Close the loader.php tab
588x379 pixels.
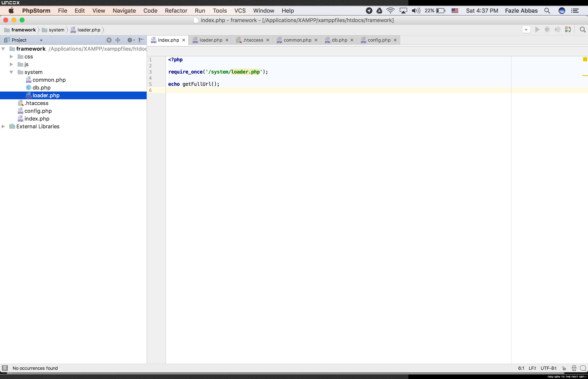(227, 40)
